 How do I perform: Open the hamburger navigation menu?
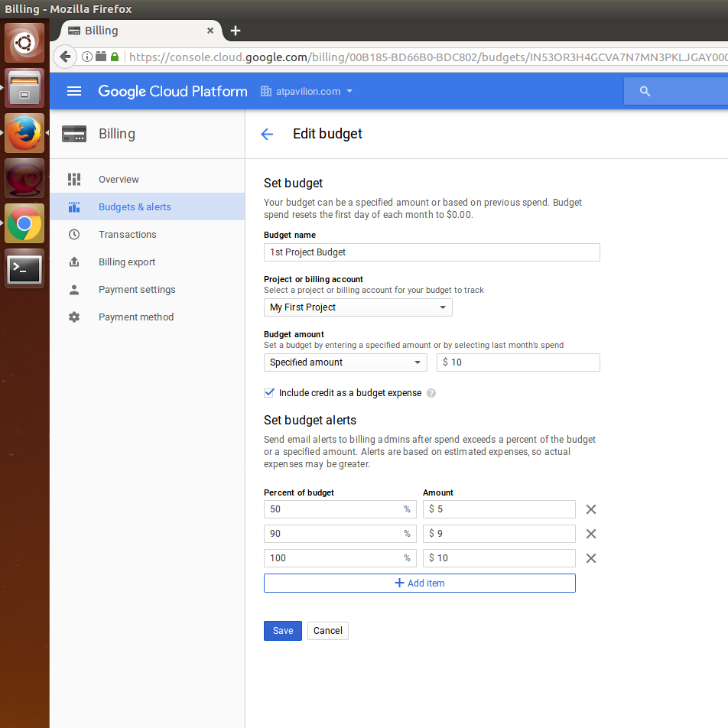coord(74,91)
